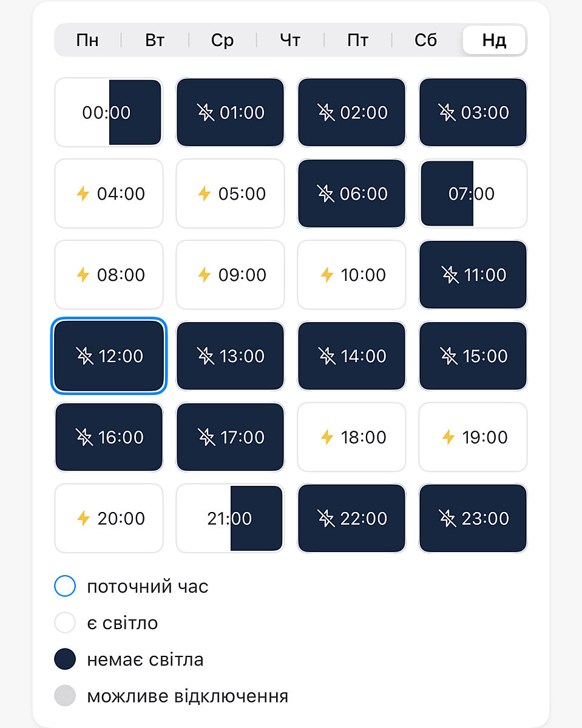The image size is (582, 728).
Task: Click the crossed-out lightning icon at 23:00
Action: [447, 519]
